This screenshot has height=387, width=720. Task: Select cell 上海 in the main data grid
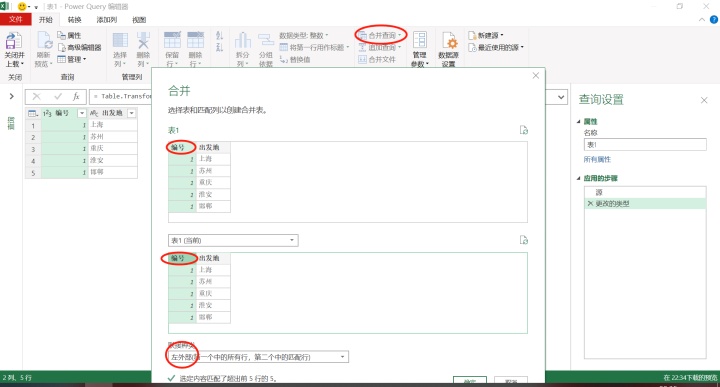[112, 125]
